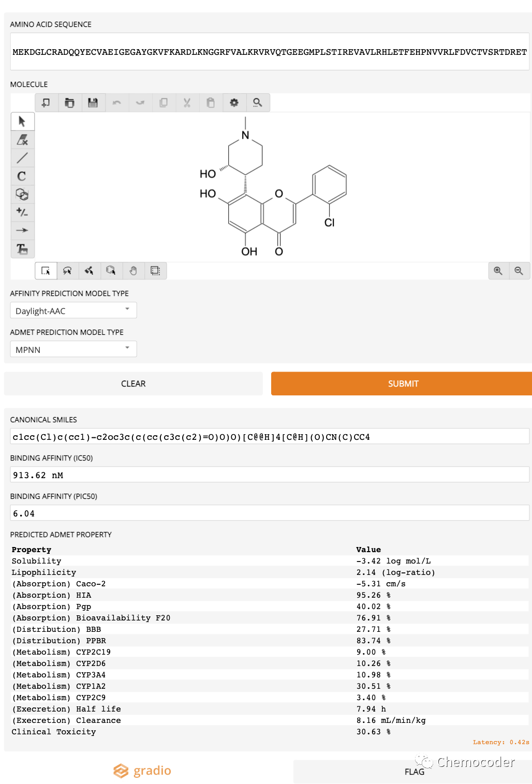Image resolution: width=532 pixels, height=784 pixels.
Task: Pick the carbon atom 'C' tool
Action: [x=22, y=176]
